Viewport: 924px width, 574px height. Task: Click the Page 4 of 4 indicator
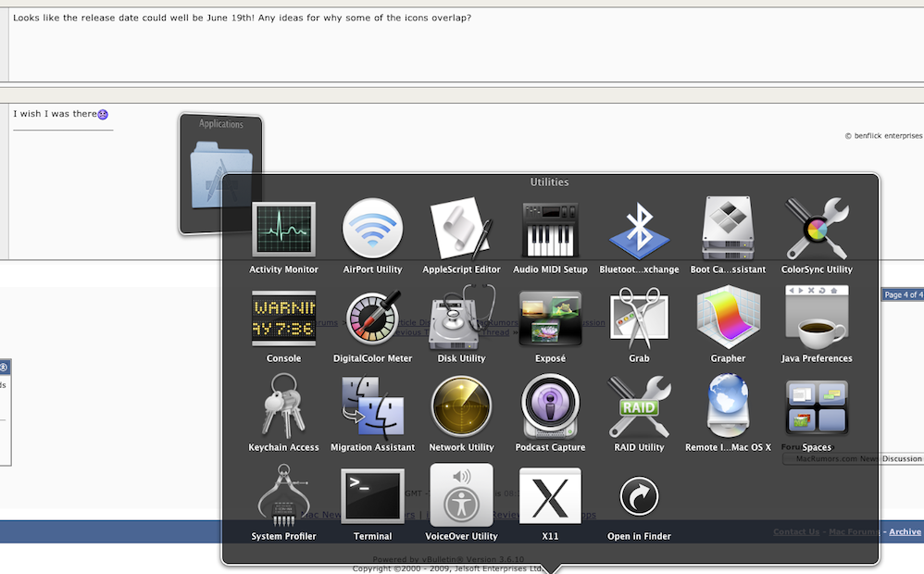point(902,294)
